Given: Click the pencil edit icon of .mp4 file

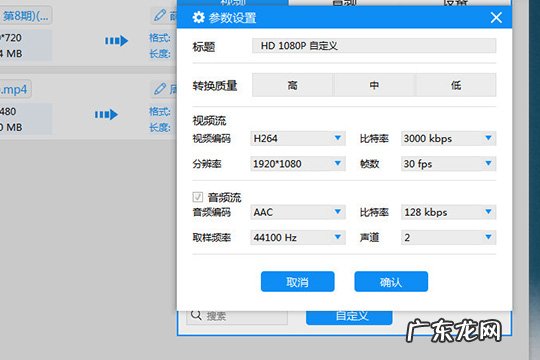Looking at the screenshot, I should click(159, 89).
